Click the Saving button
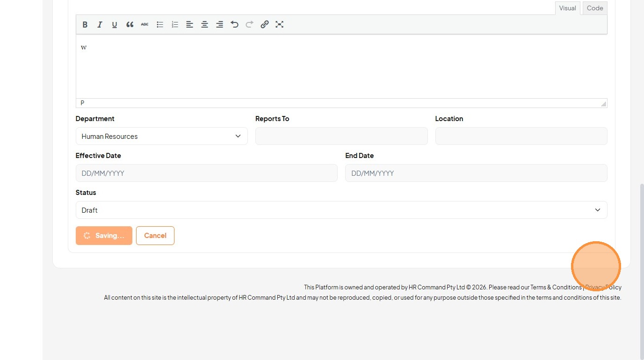The height and width of the screenshot is (360, 644). pyautogui.click(x=104, y=236)
